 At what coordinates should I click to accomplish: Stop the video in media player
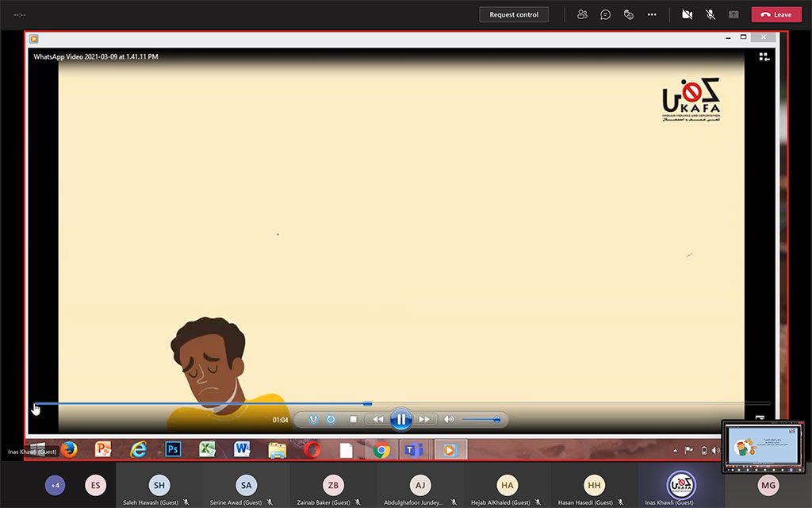353,419
